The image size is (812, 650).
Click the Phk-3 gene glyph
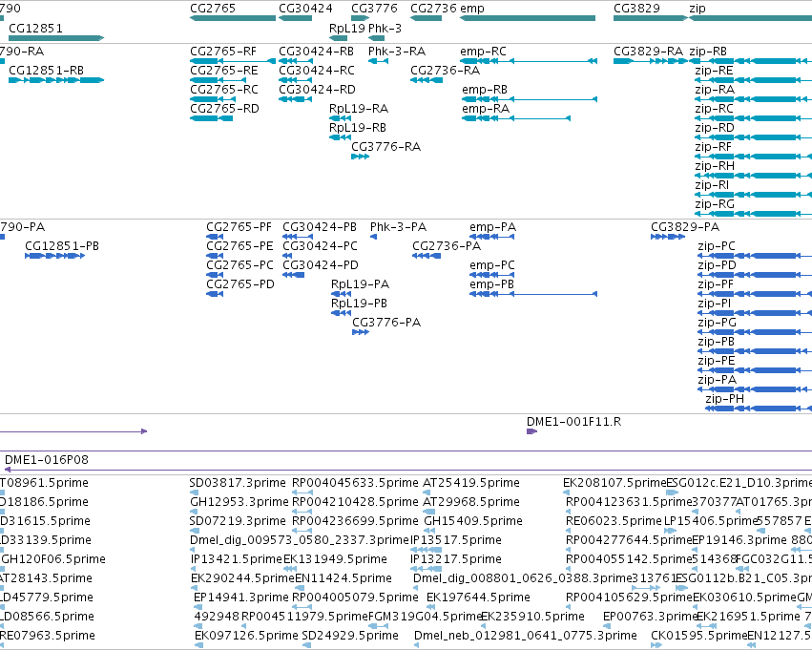point(377,38)
